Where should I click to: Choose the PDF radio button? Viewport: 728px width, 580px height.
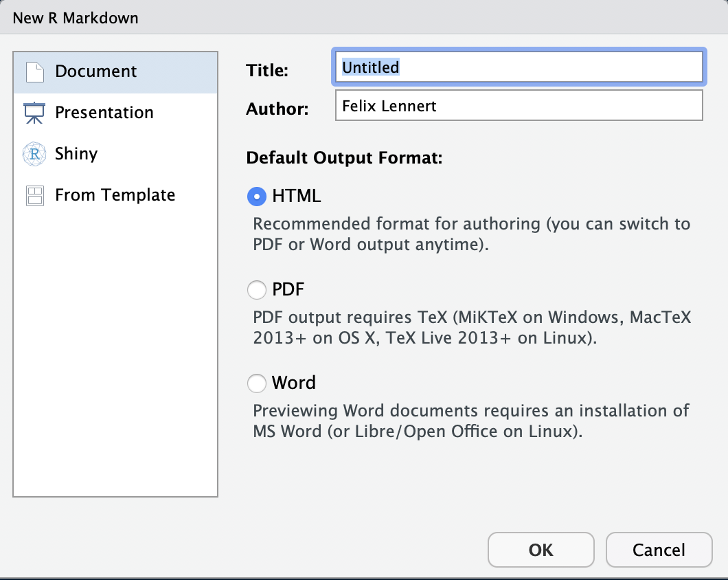(257, 290)
